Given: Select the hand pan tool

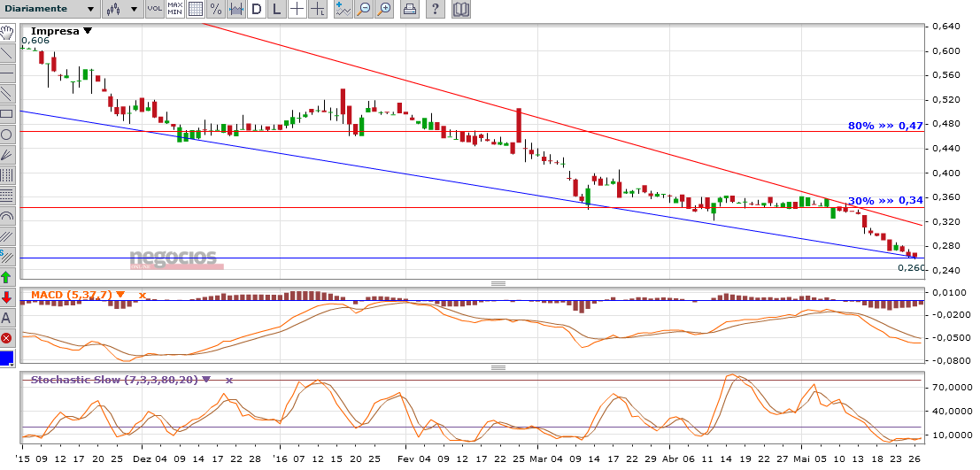Looking at the screenshot, I should point(7,33).
